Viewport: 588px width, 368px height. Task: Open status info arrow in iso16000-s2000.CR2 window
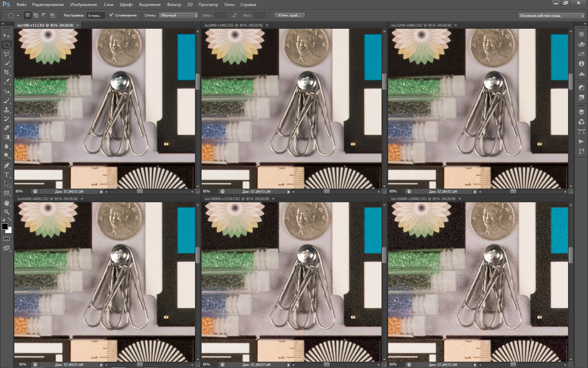click(475, 365)
